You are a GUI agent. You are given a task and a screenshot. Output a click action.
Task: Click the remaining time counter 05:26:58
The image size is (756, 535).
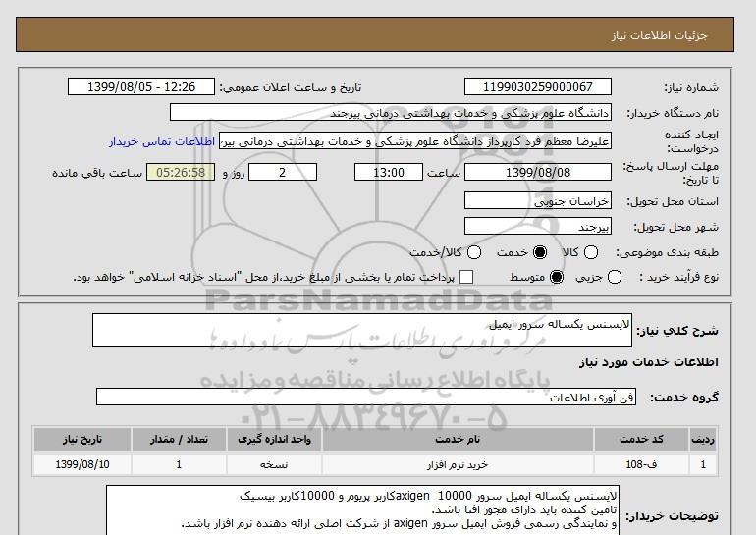[x=181, y=172]
